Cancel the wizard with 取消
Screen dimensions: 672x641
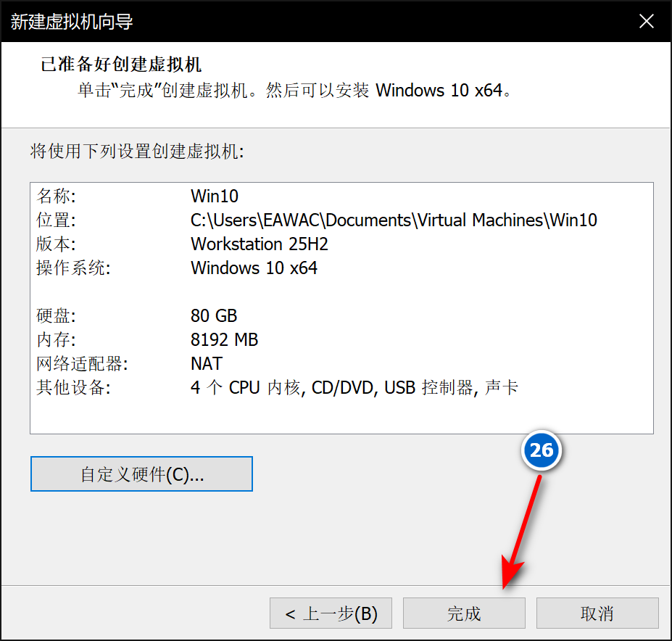click(597, 613)
